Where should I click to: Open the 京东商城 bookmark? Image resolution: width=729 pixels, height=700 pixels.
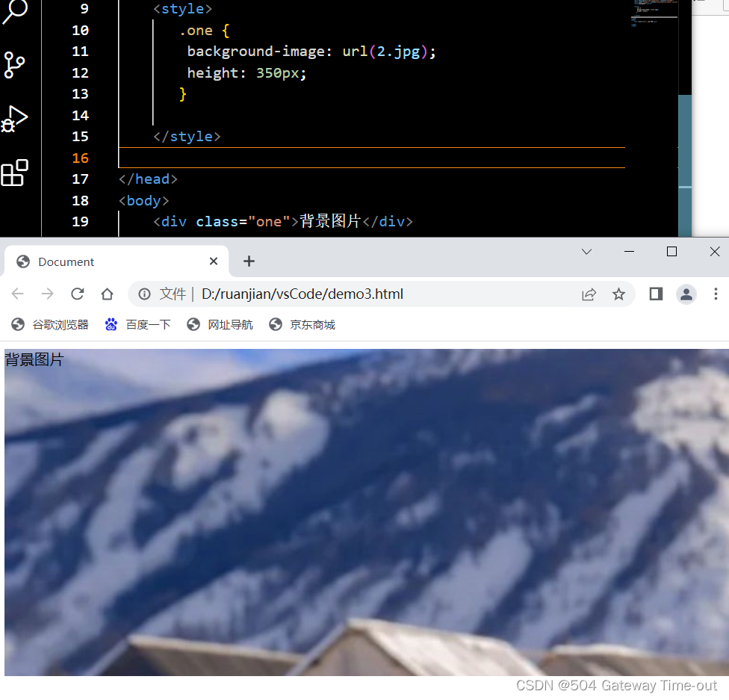302,325
